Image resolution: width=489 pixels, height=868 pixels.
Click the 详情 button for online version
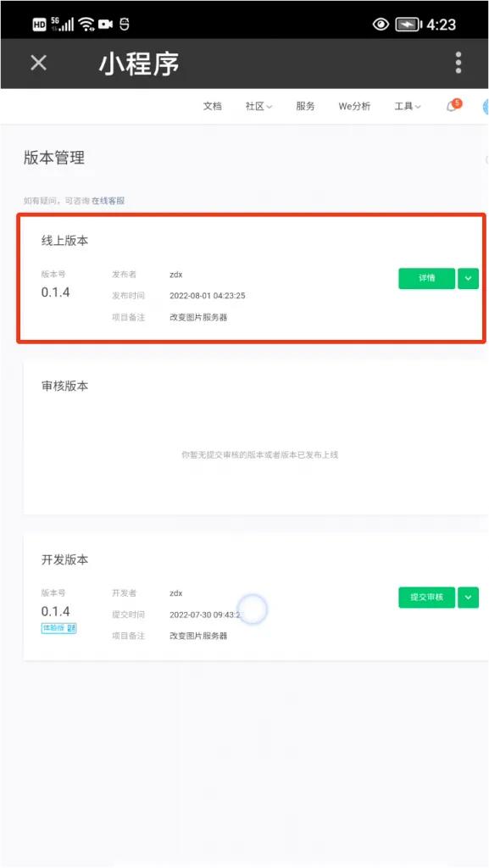(426, 278)
